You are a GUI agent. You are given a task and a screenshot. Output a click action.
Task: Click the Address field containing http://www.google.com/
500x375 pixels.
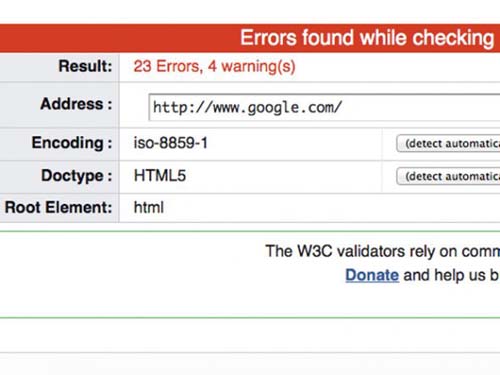pos(324,107)
